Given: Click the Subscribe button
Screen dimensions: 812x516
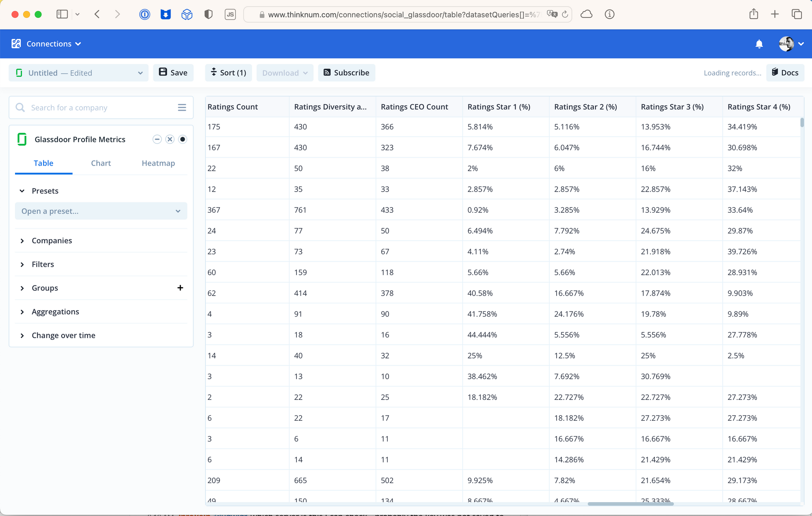Looking at the screenshot, I should [x=346, y=73].
